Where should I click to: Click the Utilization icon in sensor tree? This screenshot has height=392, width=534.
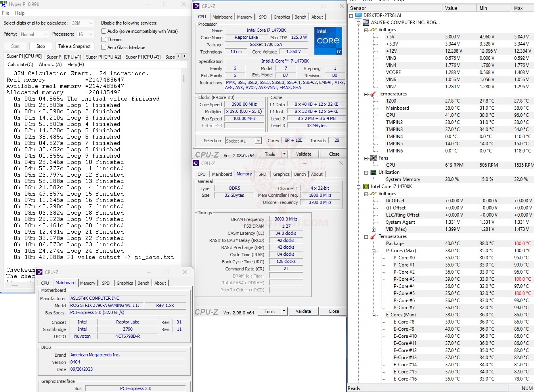tap(373, 172)
